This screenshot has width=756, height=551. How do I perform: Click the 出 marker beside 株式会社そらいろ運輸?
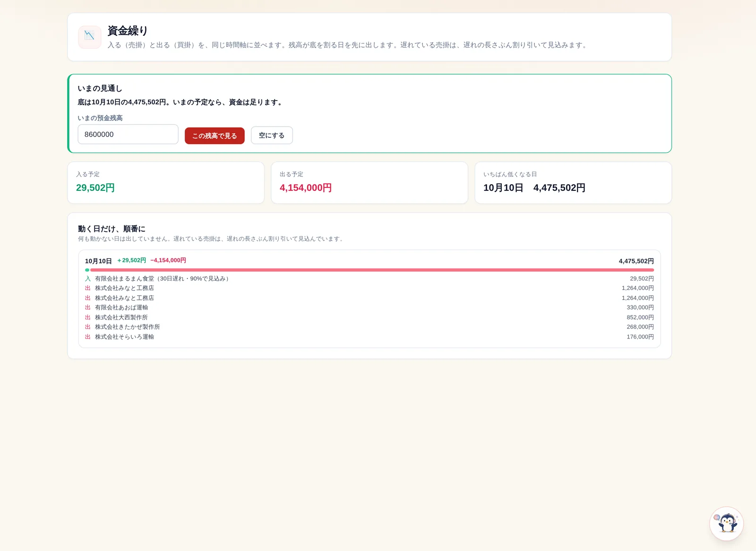(x=88, y=337)
